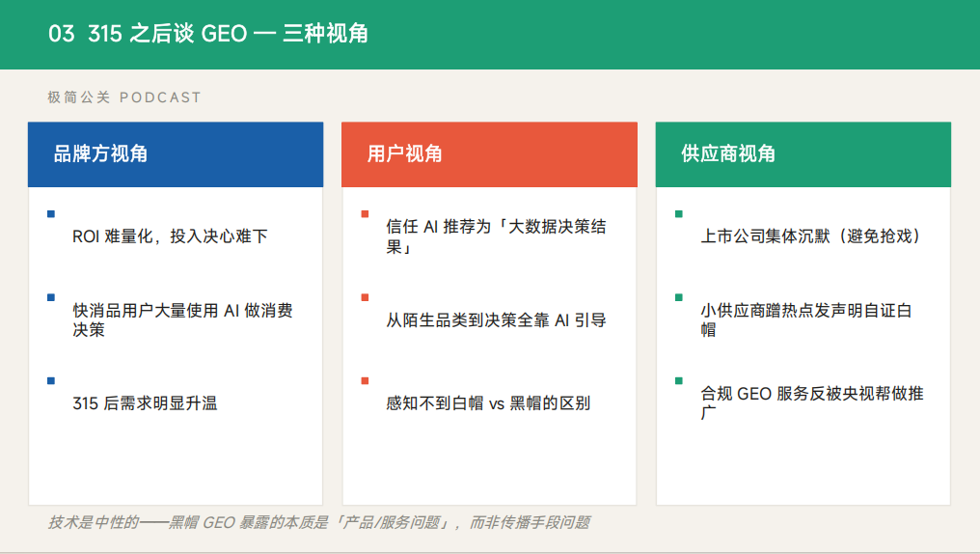
Task: Click the italic footer note 技术是中性的
Action: (x=318, y=523)
